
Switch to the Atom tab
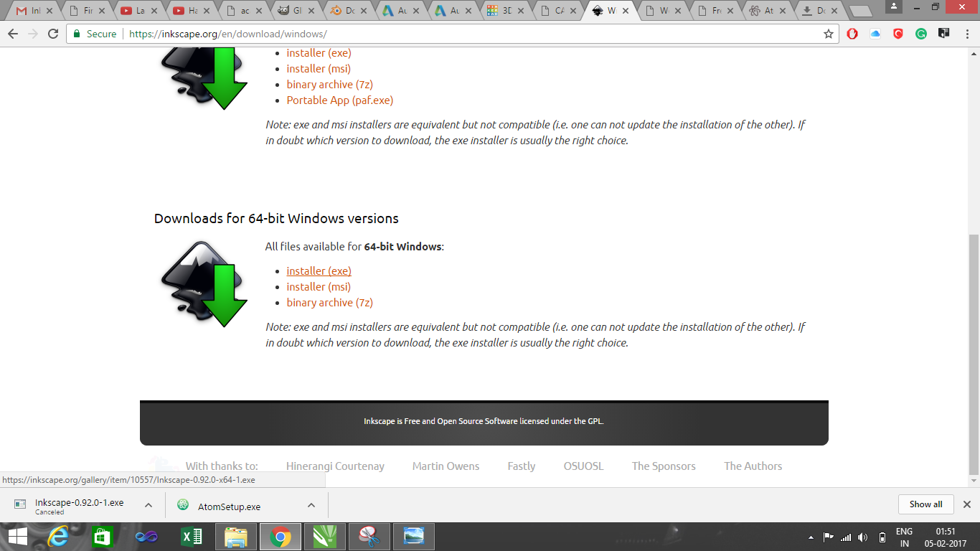click(767, 11)
